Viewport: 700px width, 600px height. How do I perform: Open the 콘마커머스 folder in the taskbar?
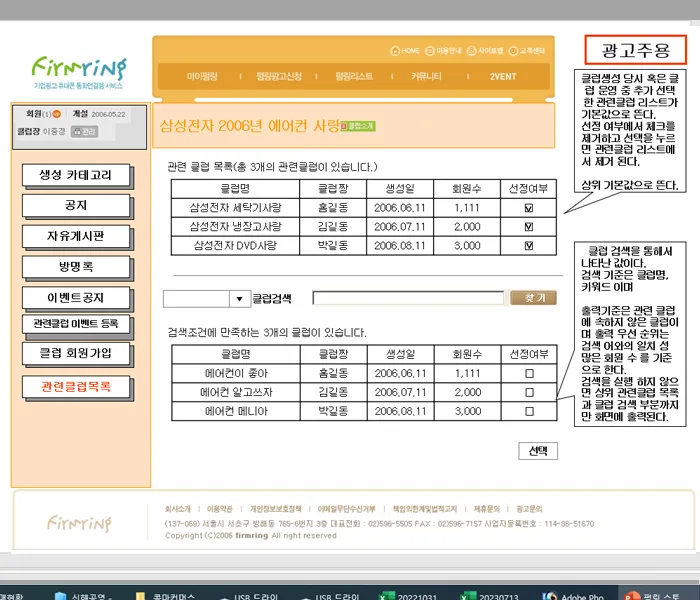point(165,596)
